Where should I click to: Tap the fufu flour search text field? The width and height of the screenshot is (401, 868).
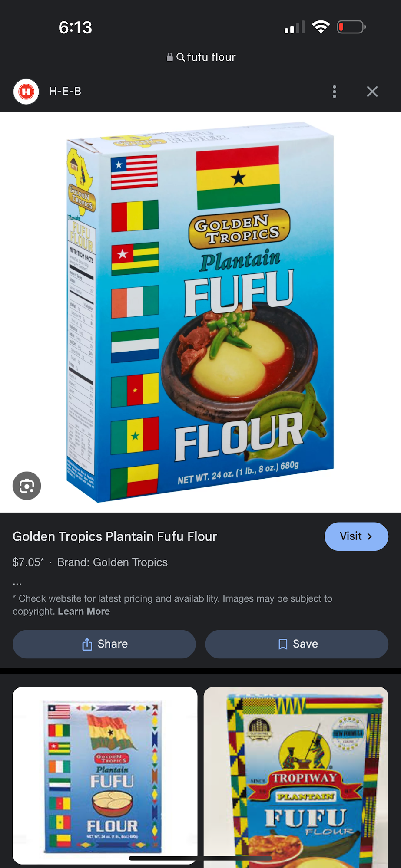click(x=201, y=57)
